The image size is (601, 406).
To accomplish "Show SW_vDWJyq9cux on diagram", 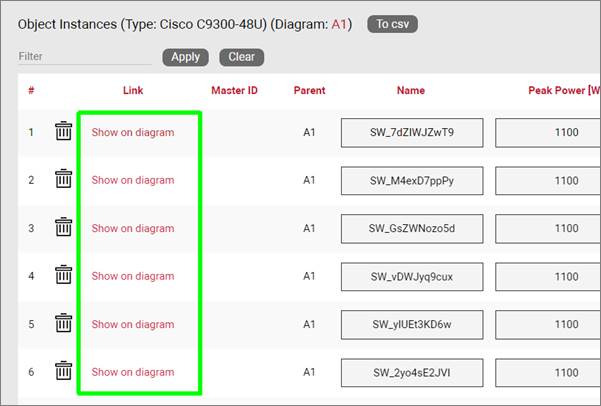I will click(x=133, y=276).
